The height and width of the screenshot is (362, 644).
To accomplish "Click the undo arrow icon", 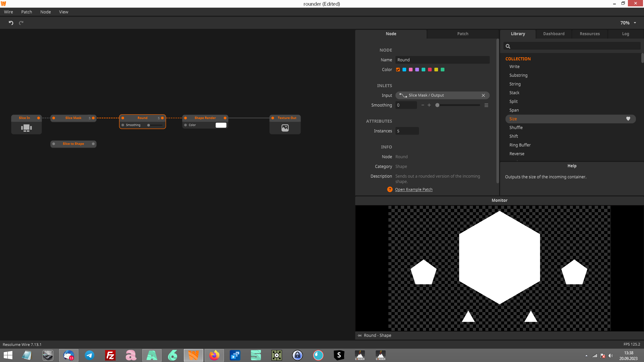I will coord(11,23).
